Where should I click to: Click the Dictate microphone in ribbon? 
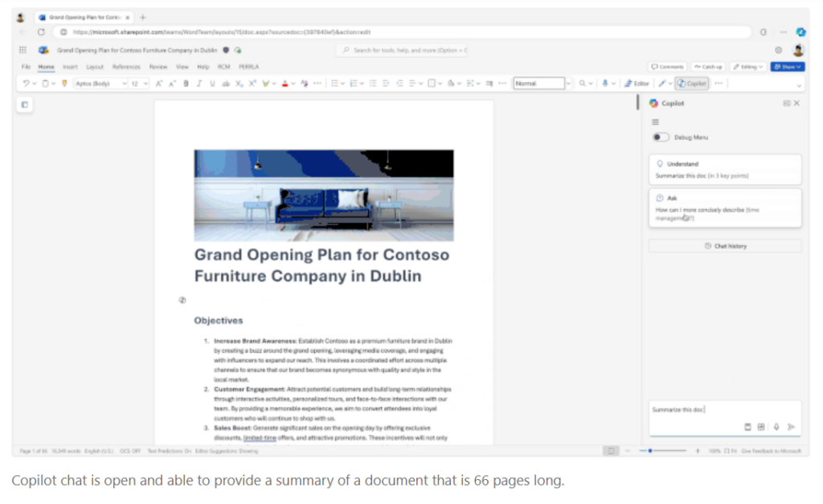click(x=605, y=84)
